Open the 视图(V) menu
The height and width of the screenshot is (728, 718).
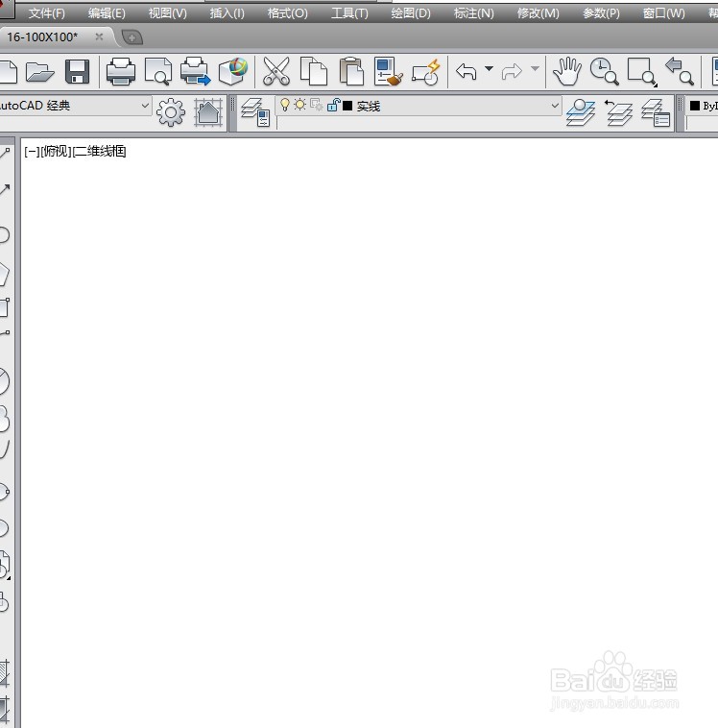[x=168, y=13]
